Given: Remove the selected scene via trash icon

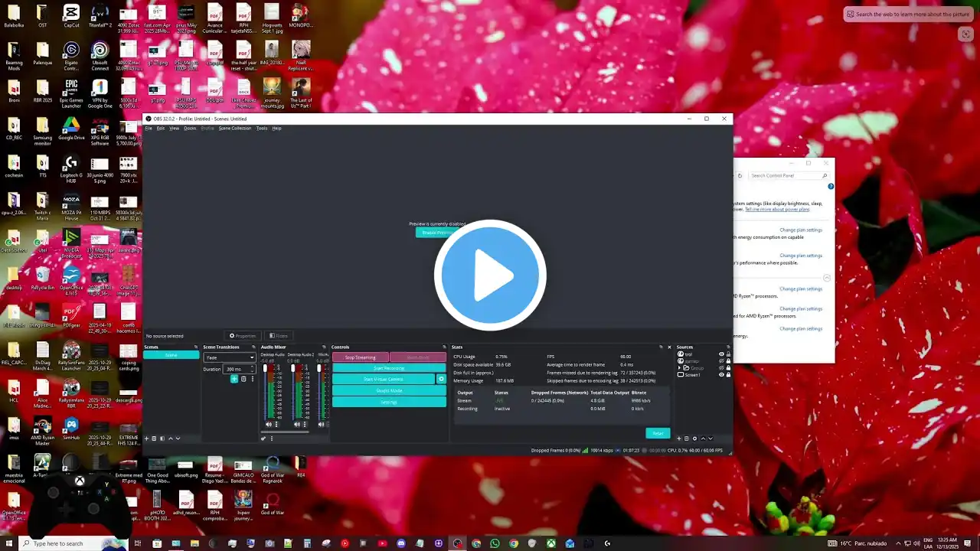Looking at the screenshot, I should 154,439.
